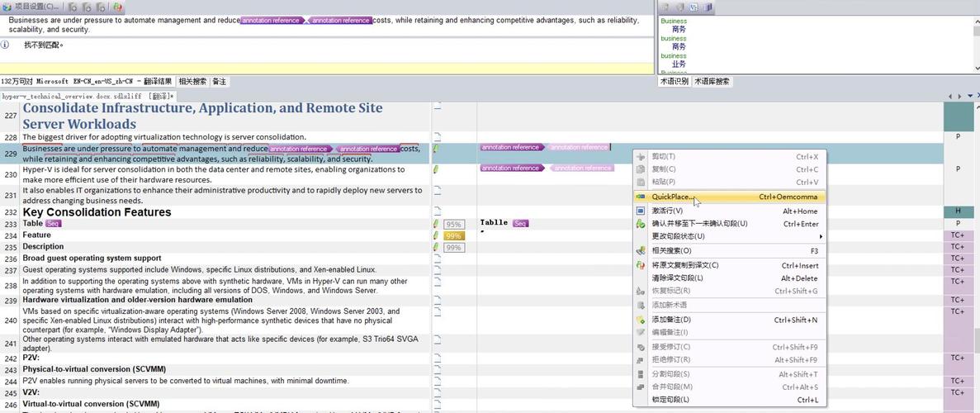Choose 确认并移至下一未确认句段 menu entry
The image size is (980, 413).
pos(729,223)
